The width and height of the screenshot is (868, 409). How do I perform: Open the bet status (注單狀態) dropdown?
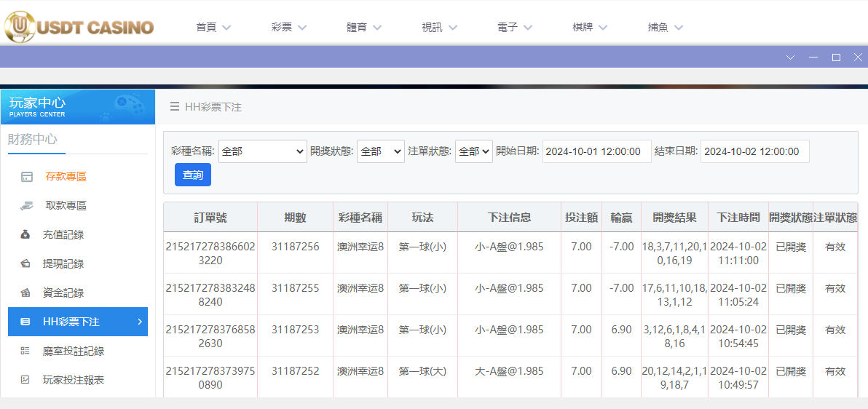[473, 151]
